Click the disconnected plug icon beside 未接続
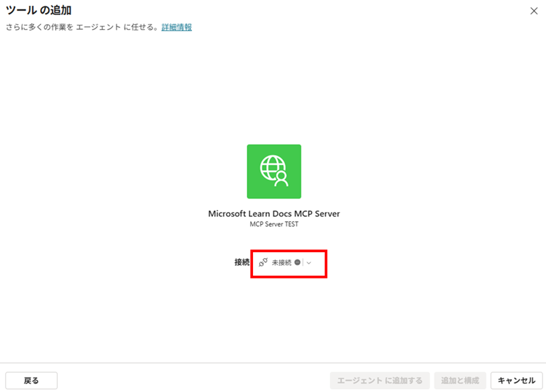Viewport: 546px width, 392px height. coord(263,262)
